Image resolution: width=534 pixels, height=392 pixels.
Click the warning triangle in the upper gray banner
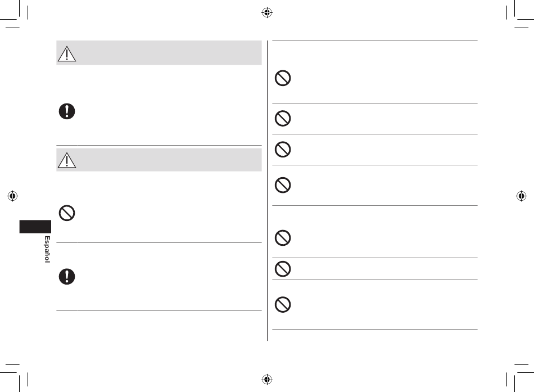coord(67,54)
